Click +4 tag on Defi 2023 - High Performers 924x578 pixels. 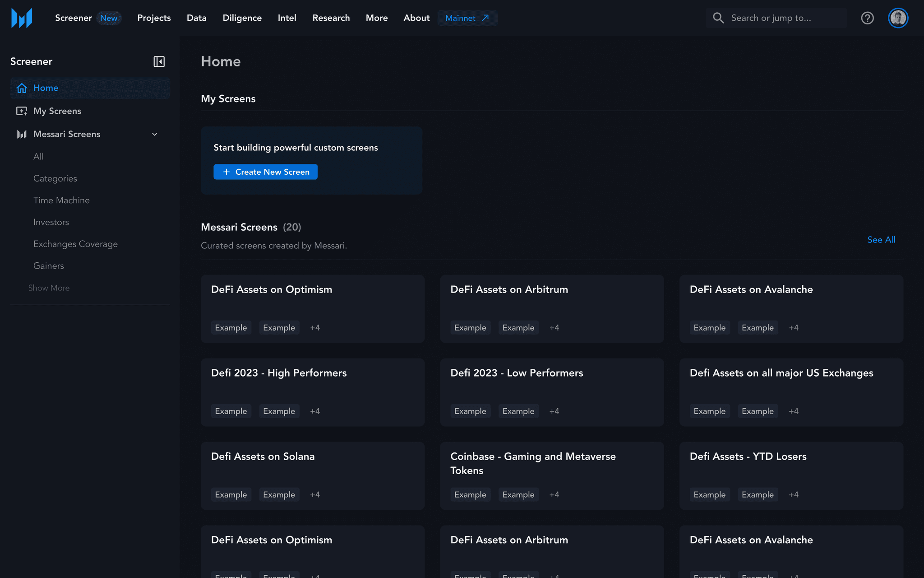tap(315, 411)
